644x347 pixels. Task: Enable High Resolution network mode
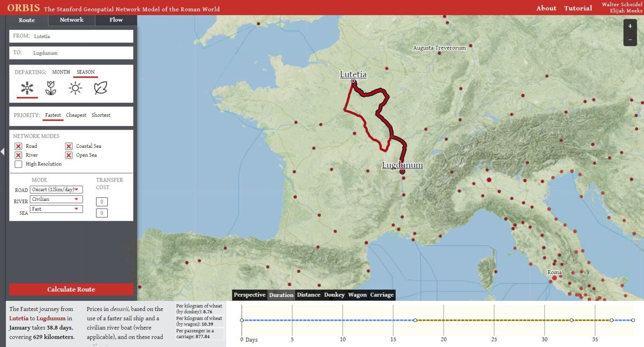click(x=18, y=164)
